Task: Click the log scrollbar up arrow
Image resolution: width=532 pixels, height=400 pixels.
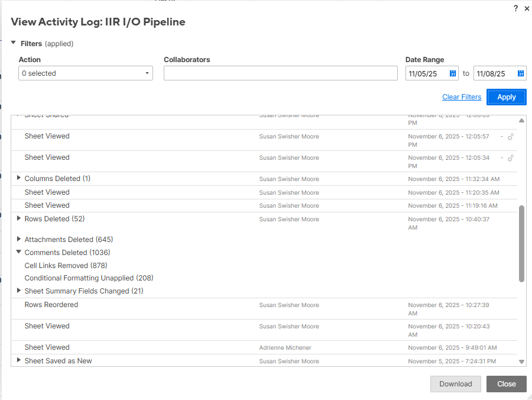Action: click(521, 121)
